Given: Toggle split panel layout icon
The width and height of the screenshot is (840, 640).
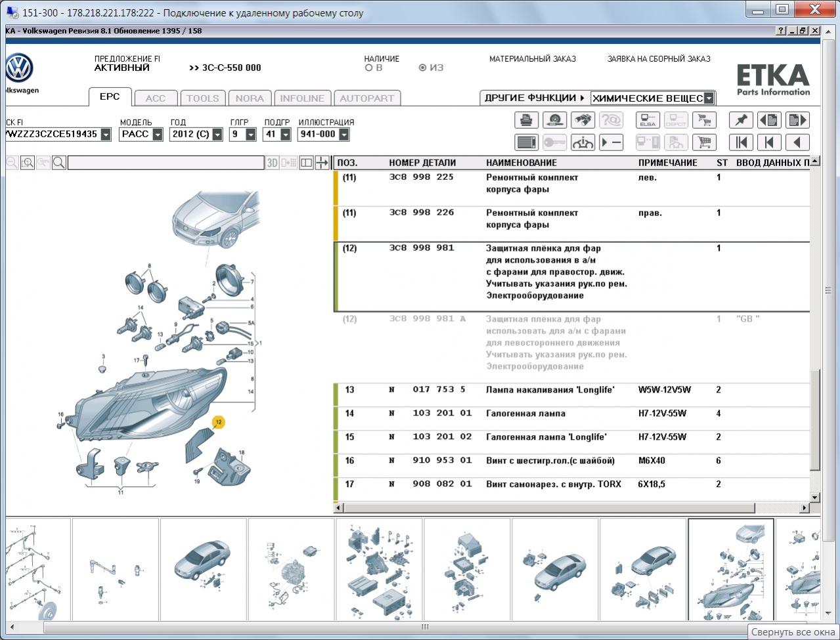Looking at the screenshot, I should (306, 163).
